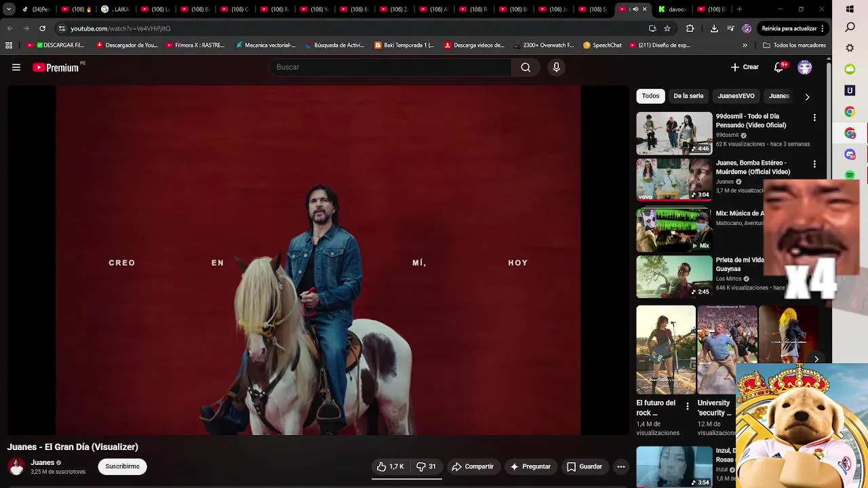Open browser downloads icon
The image size is (868, 488).
(714, 28)
